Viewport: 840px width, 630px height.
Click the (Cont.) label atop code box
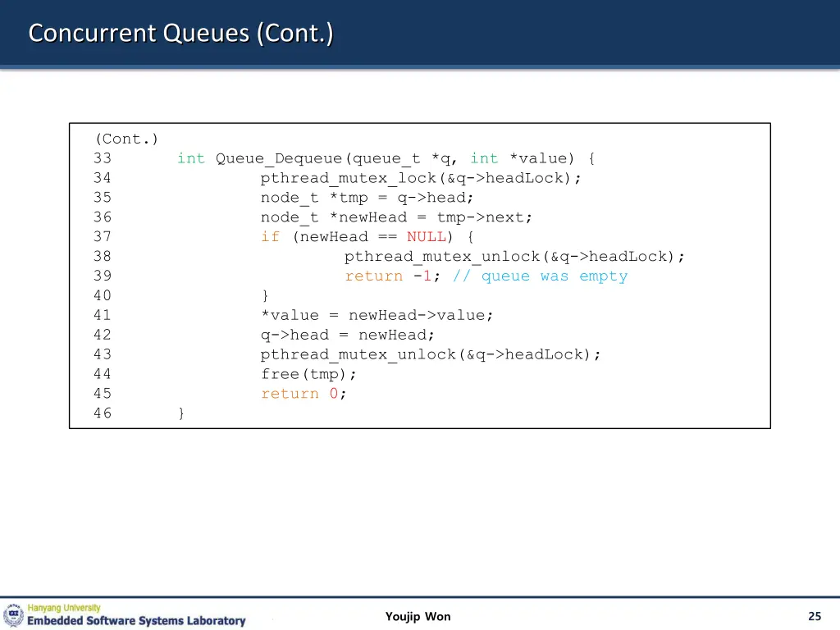[x=126, y=139]
